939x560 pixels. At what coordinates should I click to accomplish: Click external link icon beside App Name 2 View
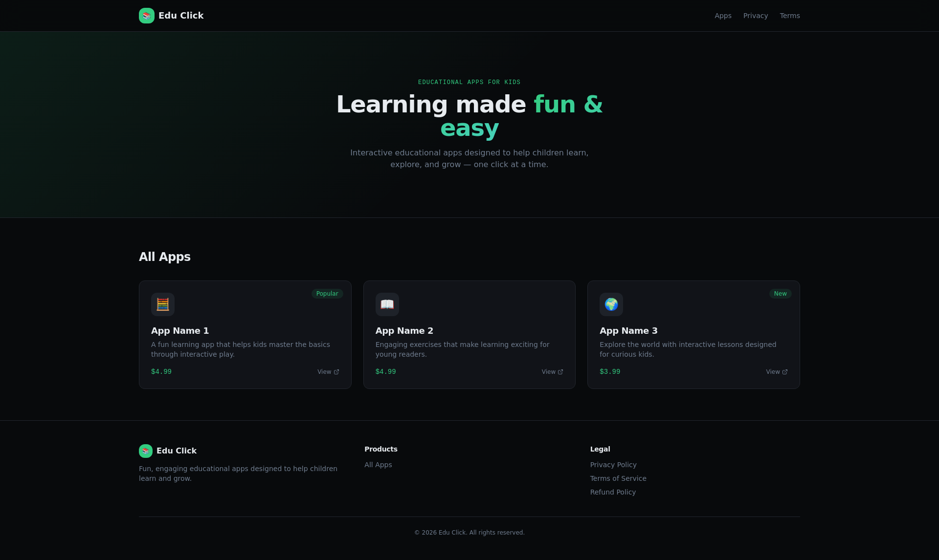560,372
